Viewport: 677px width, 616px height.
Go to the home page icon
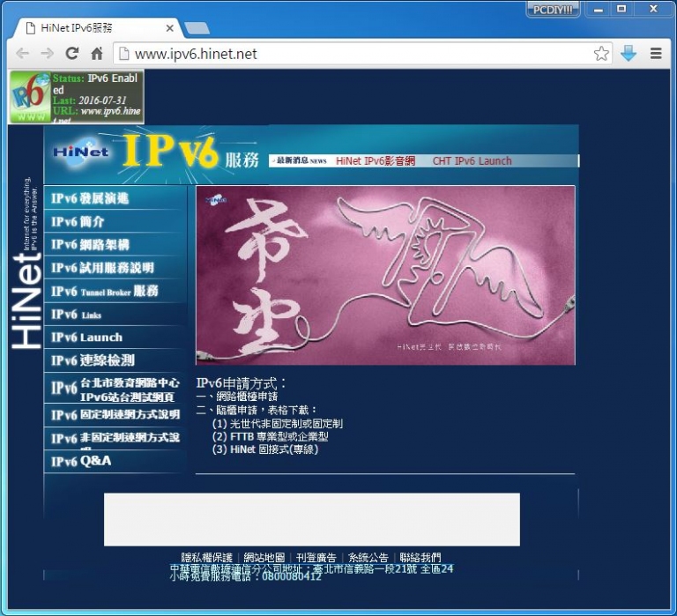pyautogui.click(x=97, y=53)
